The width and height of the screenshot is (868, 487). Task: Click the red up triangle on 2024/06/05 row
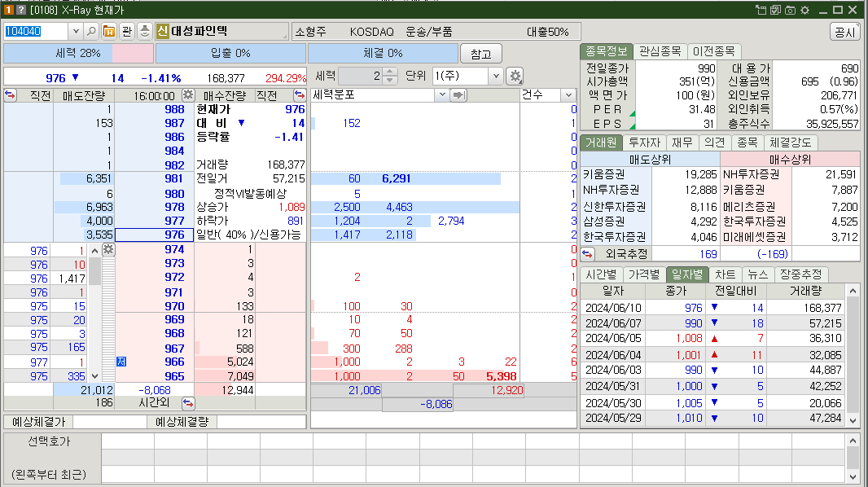pyautogui.click(x=715, y=339)
